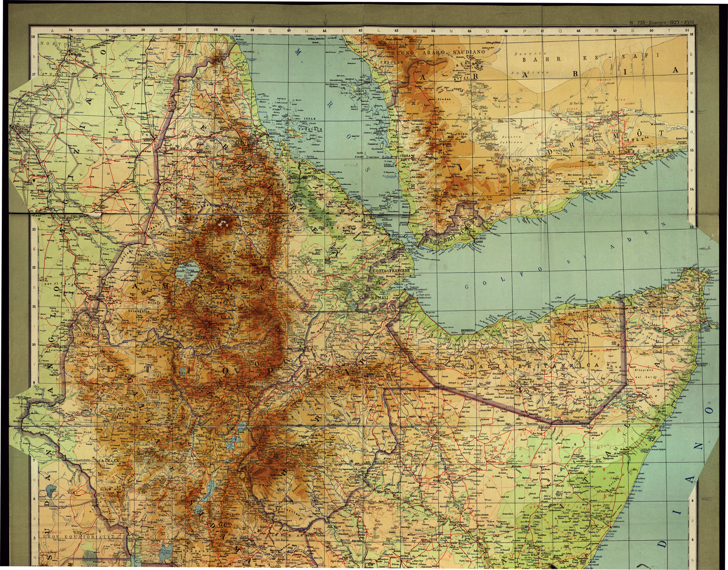Screen dimensions: 728x570
Task: Click the "ISOLE DAHALACH" islands label
Action: pos(309,124)
